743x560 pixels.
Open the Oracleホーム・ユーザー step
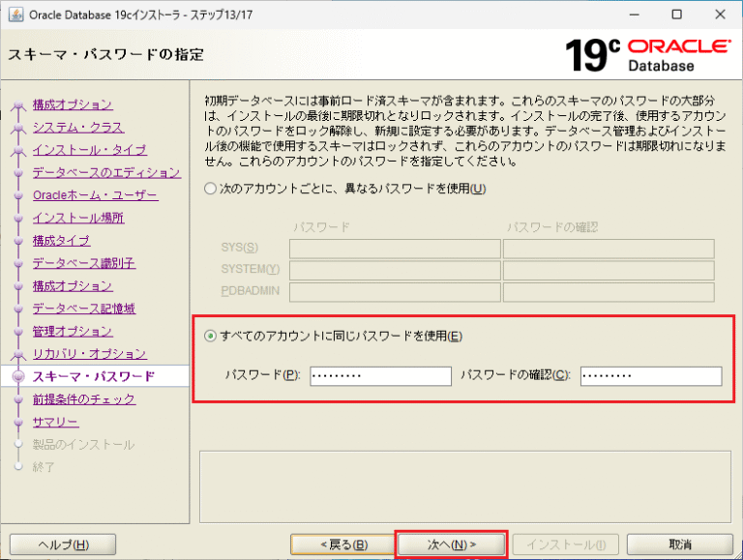95,195
